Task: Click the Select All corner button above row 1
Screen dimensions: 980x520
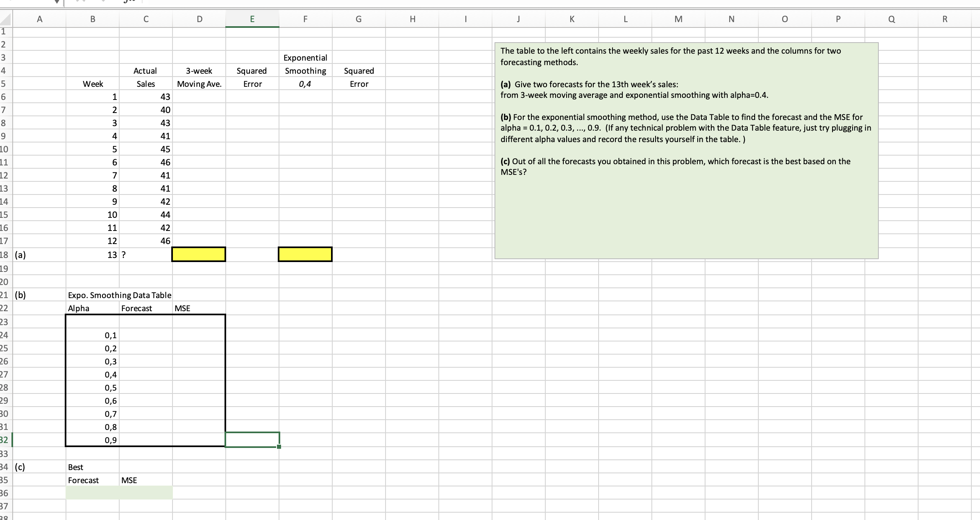Action: pos(5,19)
